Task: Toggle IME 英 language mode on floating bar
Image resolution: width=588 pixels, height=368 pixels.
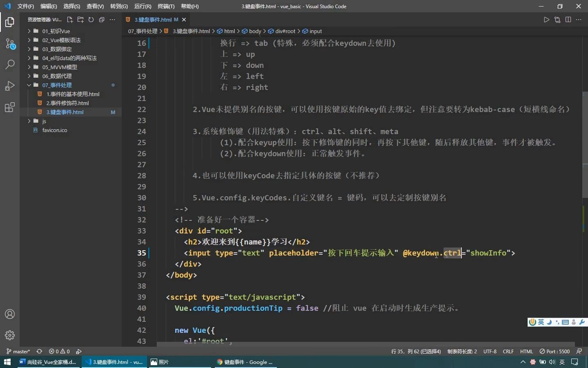Action: tap(541, 322)
